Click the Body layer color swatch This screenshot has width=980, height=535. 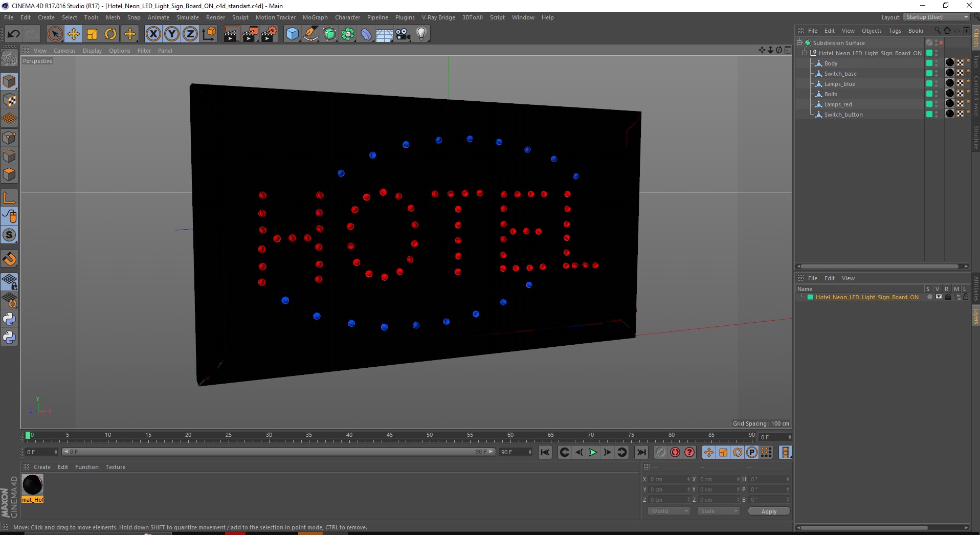pyautogui.click(x=929, y=63)
